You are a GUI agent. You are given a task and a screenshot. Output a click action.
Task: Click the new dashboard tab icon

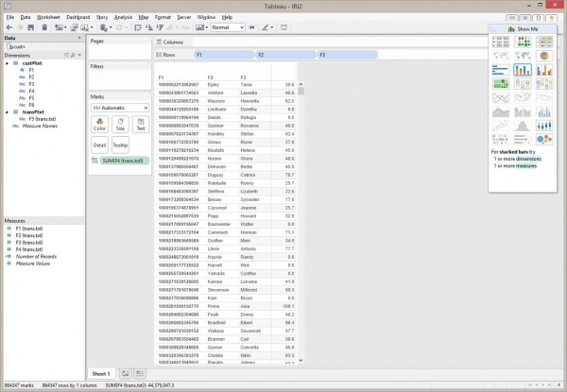point(140,373)
